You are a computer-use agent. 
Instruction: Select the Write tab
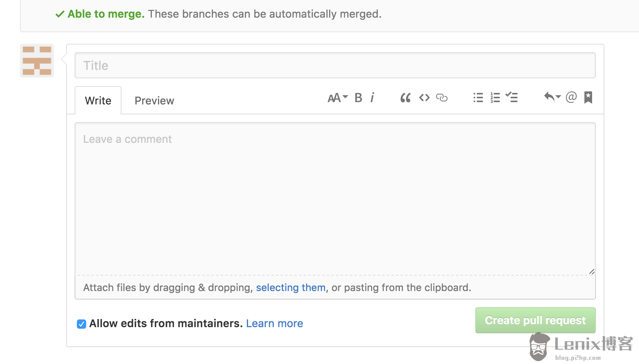[x=98, y=100]
